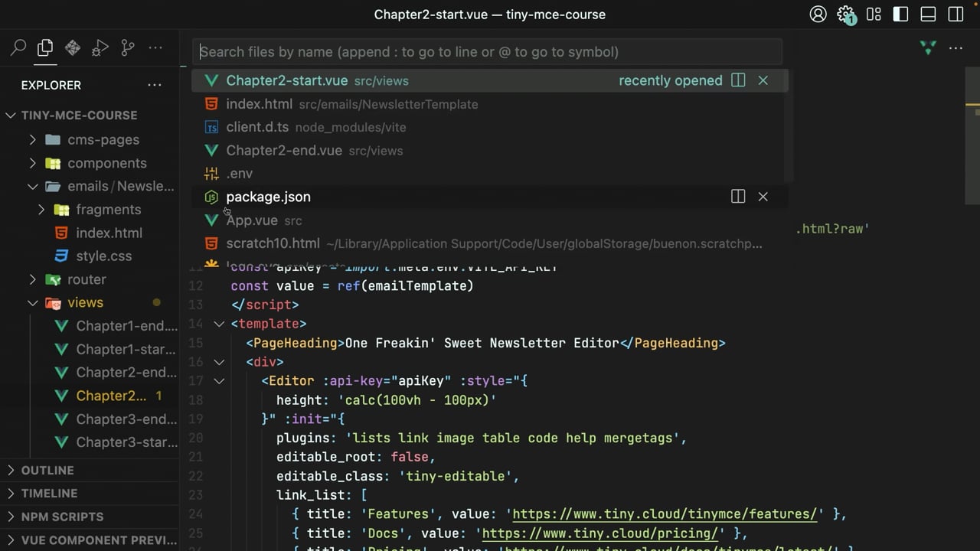Open editor more actions ellipsis
This screenshot has height=551, width=980.
coord(955,48)
